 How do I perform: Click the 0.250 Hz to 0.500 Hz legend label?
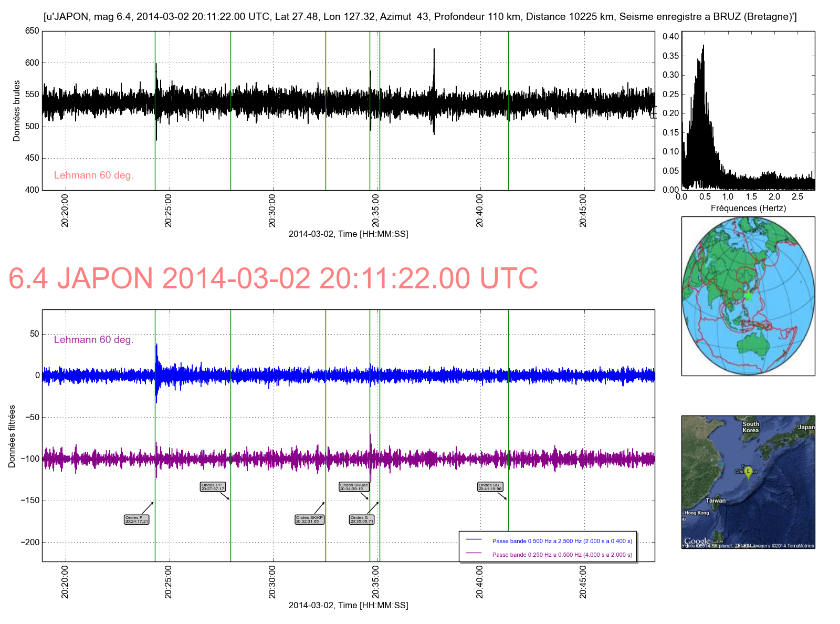562,555
